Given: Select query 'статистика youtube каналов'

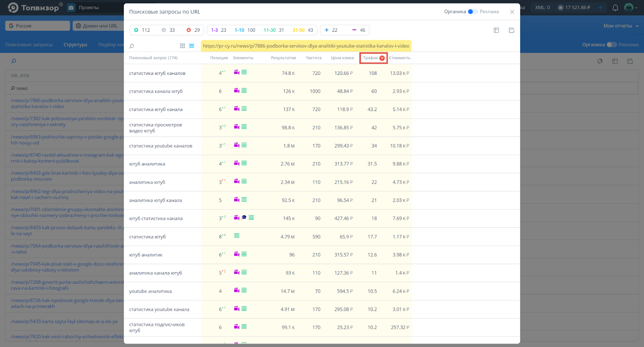Looking at the screenshot, I should click(x=161, y=146).
